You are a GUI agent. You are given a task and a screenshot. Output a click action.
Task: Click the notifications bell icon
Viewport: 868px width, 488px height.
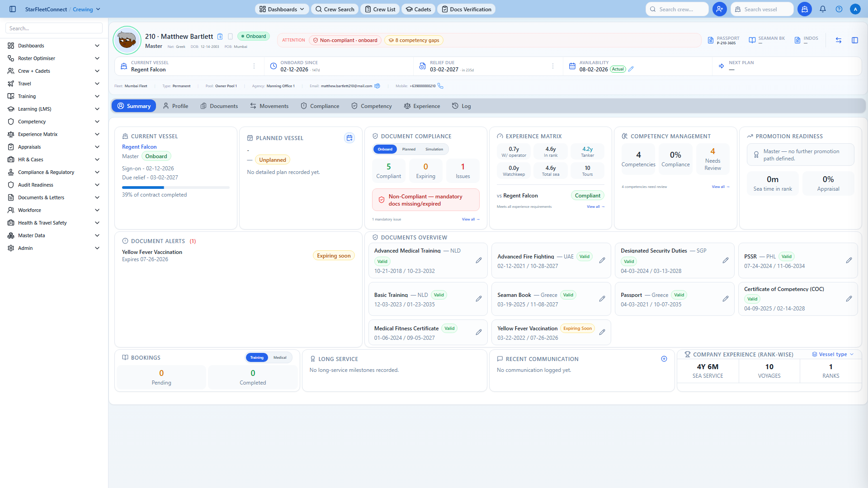(x=823, y=9)
